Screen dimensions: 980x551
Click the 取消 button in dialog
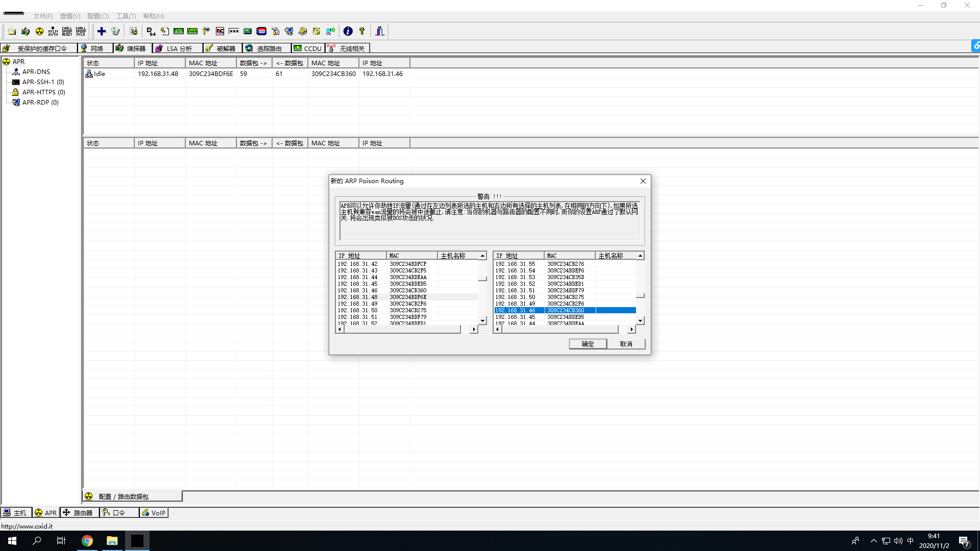(x=626, y=344)
